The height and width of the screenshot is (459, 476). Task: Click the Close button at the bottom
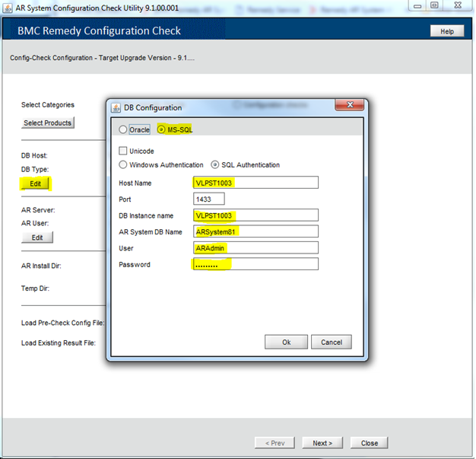(369, 443)
